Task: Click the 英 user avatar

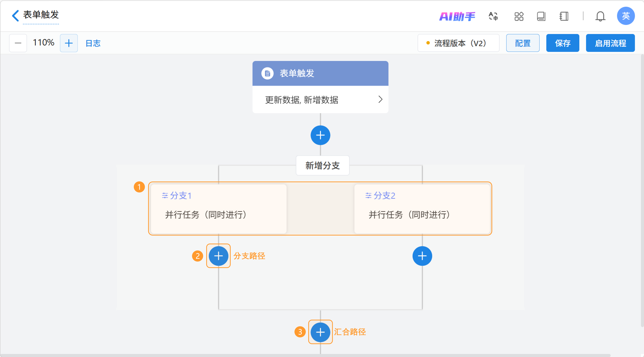Action: [x=626, y=16]
